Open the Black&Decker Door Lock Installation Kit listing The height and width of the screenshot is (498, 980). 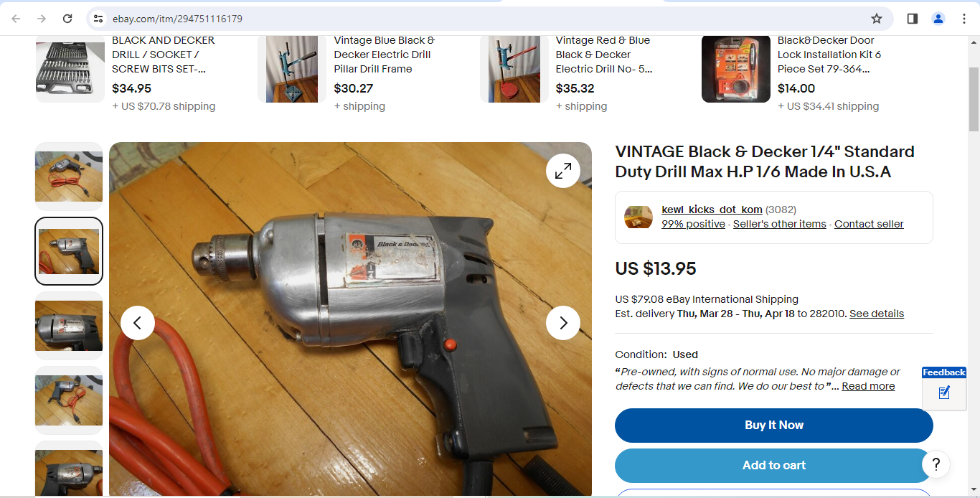pos(829,55)
